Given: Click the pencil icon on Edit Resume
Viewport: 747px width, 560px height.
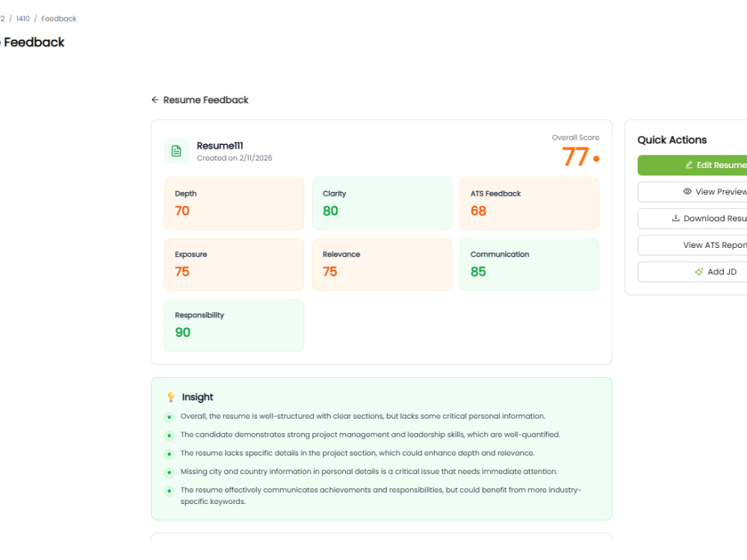Looking at the screenshot, I should [689, 165].
